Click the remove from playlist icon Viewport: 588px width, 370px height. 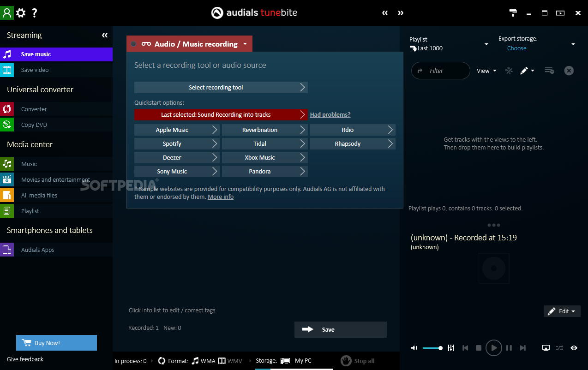[x=549, y=71]
